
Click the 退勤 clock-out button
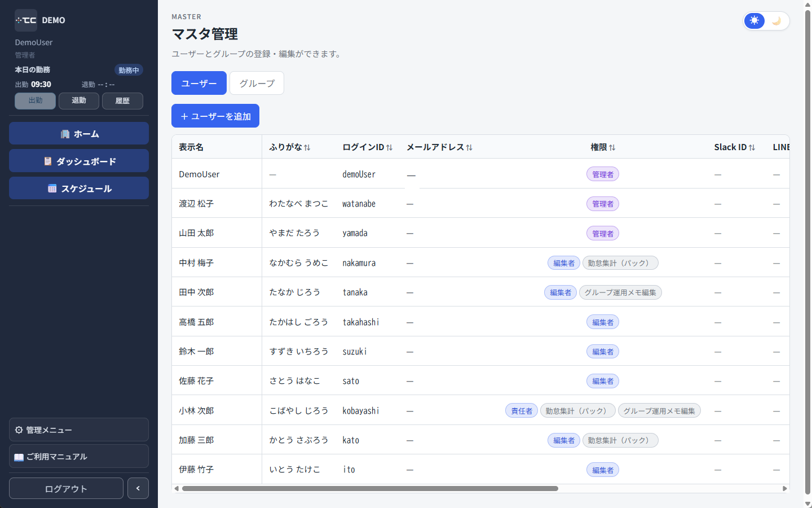pyautogui.click(x=79, y=100)
